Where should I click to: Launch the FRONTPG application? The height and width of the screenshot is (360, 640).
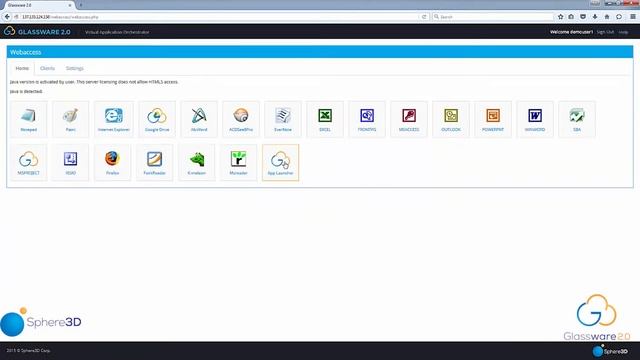pos(367,119)
